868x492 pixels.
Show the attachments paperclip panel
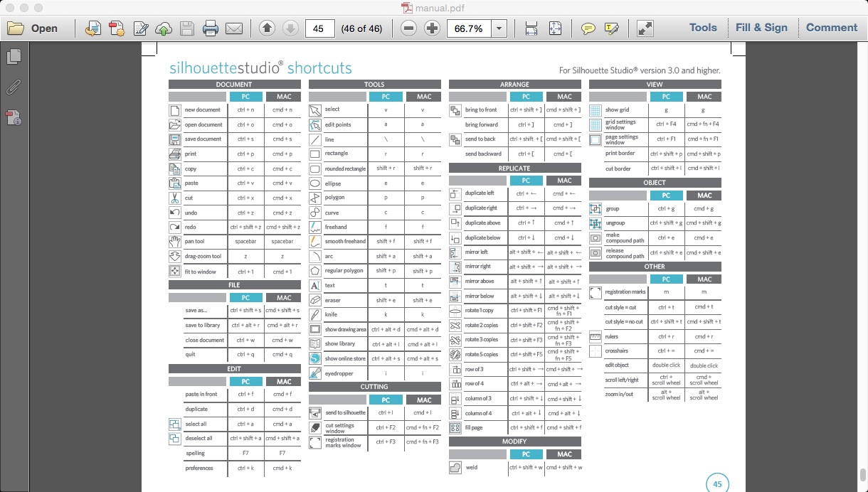(x=14, y=87)
